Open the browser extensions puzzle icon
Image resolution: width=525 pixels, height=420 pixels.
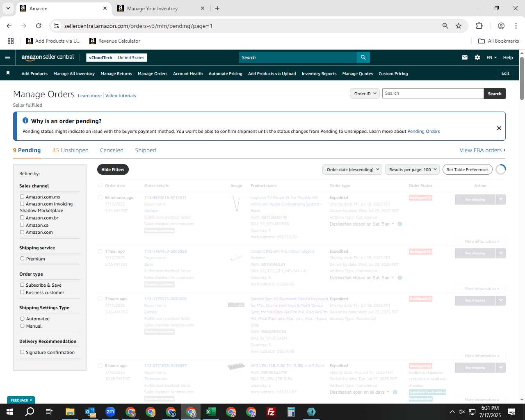pyautogui.click(x=479, y=26)
